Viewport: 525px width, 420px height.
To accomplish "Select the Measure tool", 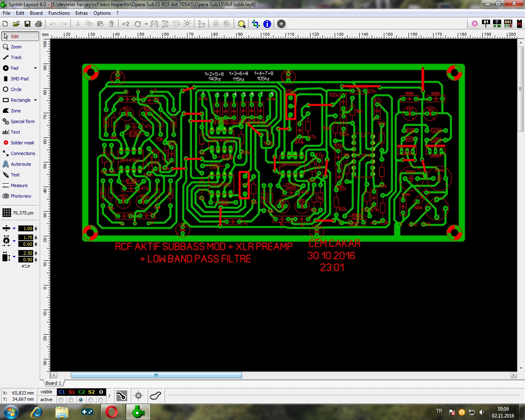I will click(x=20, y=185).
